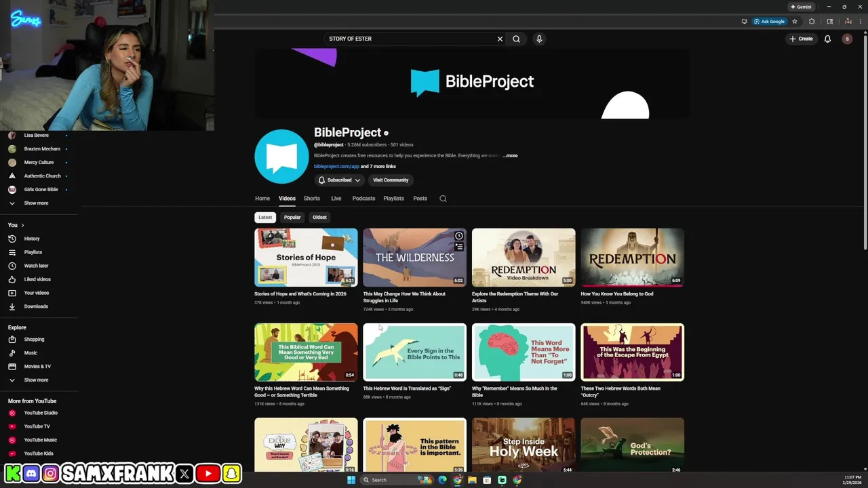Image resolution: width=868 pixels, height=488 pixels.
Task: Switch to the Shorts tab
Action: tap(312, 199)
